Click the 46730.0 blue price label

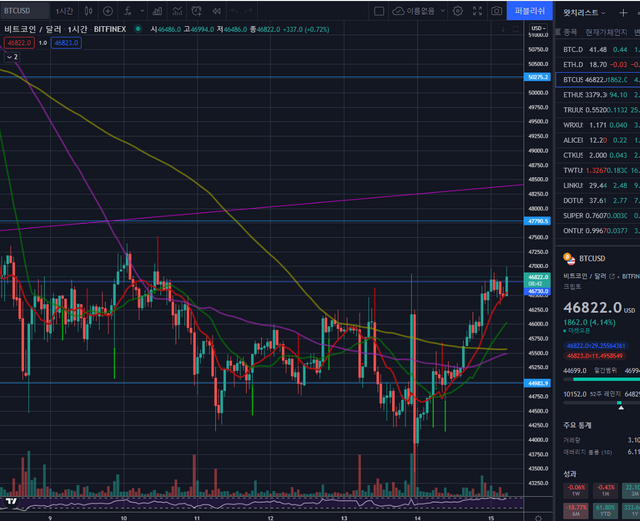[537, 292]
